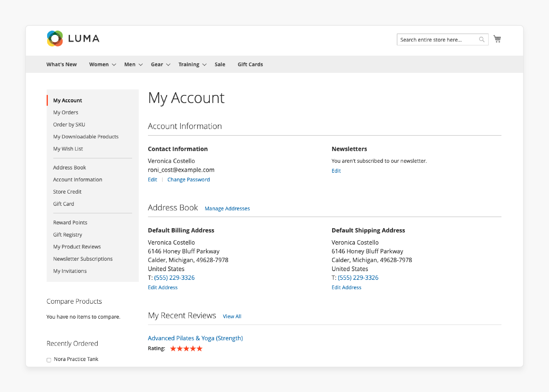Screen dimensions: 549x392
Task: Edit the contact information
Action: point(152,180)
